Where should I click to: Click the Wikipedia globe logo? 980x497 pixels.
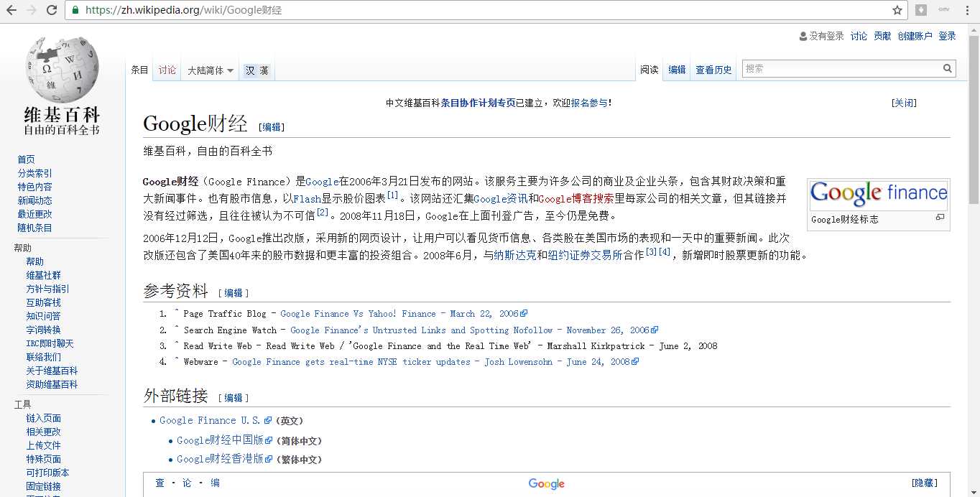(x=62, y=69)
